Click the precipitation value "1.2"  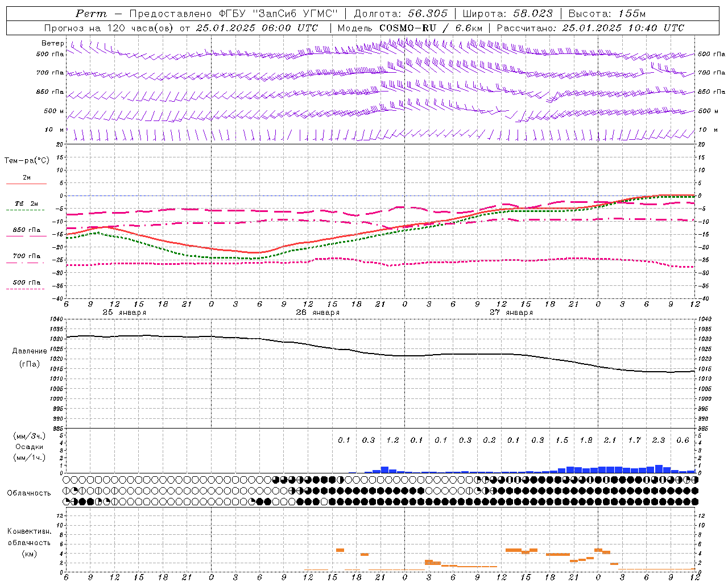392,440
